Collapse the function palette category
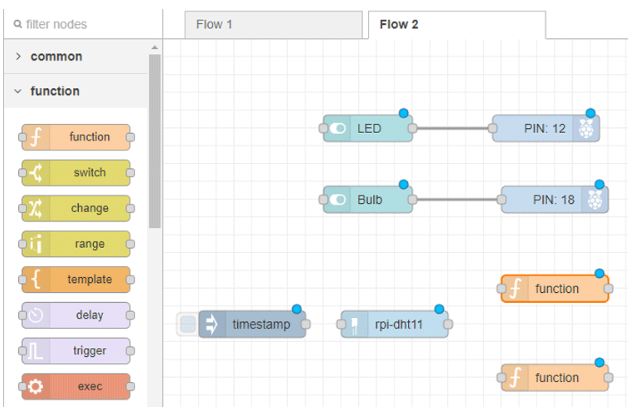This screenshot has height=419, width=642. click(18, 91)
